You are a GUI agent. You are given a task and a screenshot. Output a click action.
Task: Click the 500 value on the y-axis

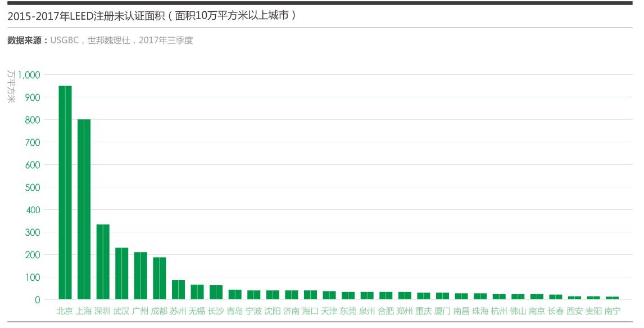point(33,187)
